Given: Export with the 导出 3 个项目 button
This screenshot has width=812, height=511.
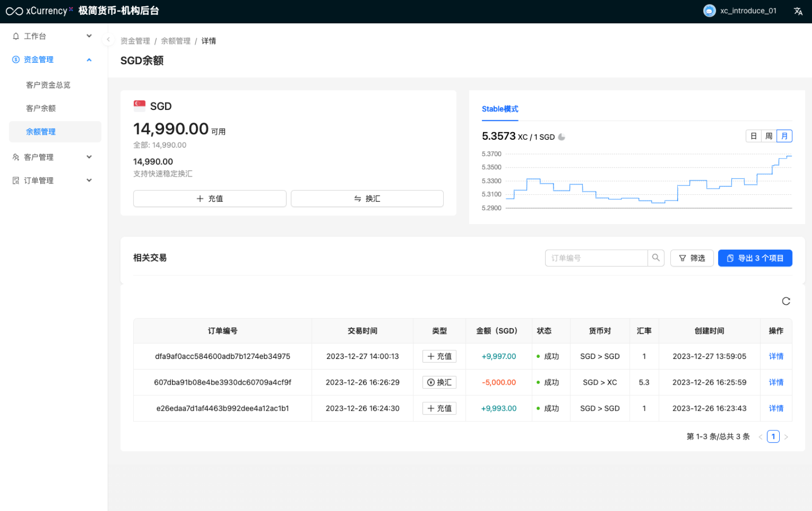Looking at the screenshot, I should [754, 258].
